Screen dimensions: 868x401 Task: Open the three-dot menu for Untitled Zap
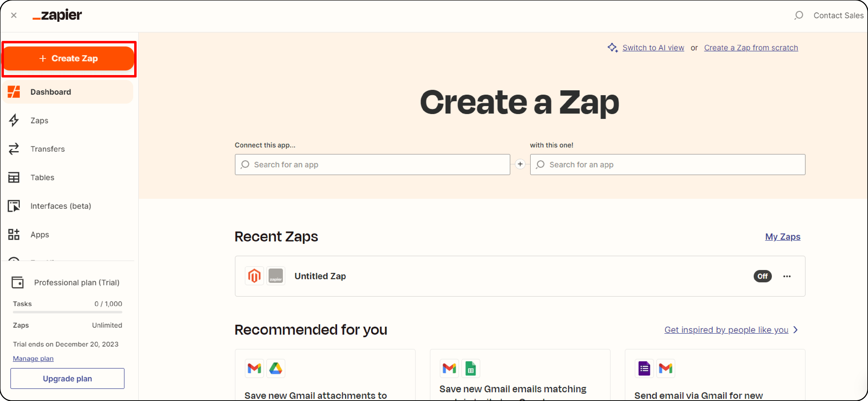[787, 276]
